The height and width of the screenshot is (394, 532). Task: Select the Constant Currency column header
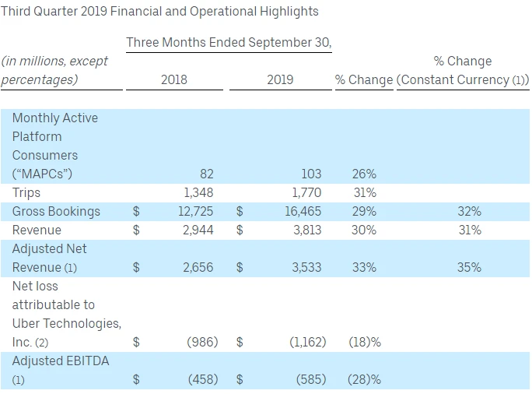(x=463, y=79)
